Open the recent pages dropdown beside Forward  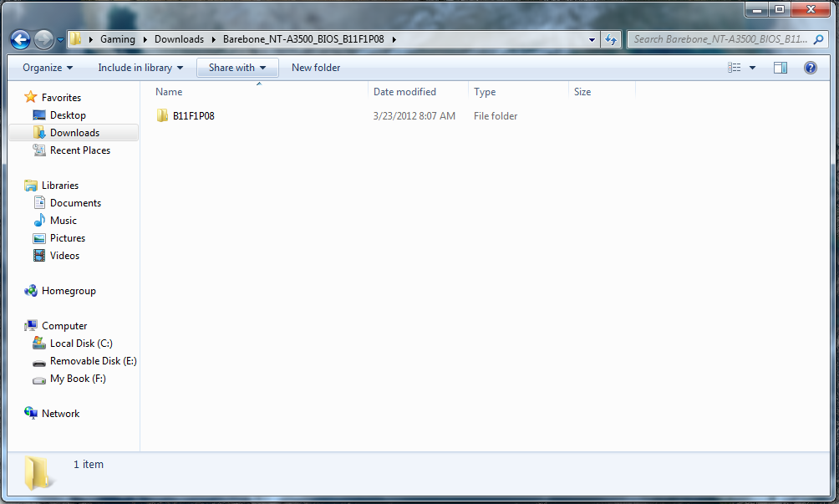60,39
